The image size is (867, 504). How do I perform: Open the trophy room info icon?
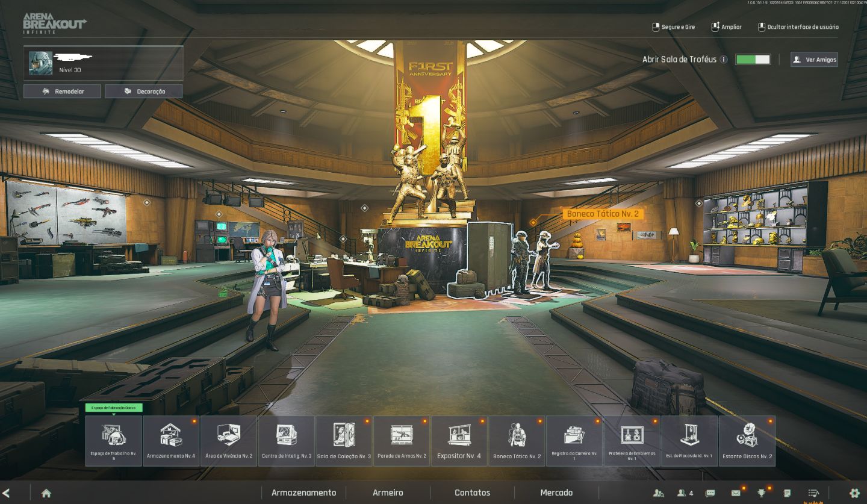[724, 60]
